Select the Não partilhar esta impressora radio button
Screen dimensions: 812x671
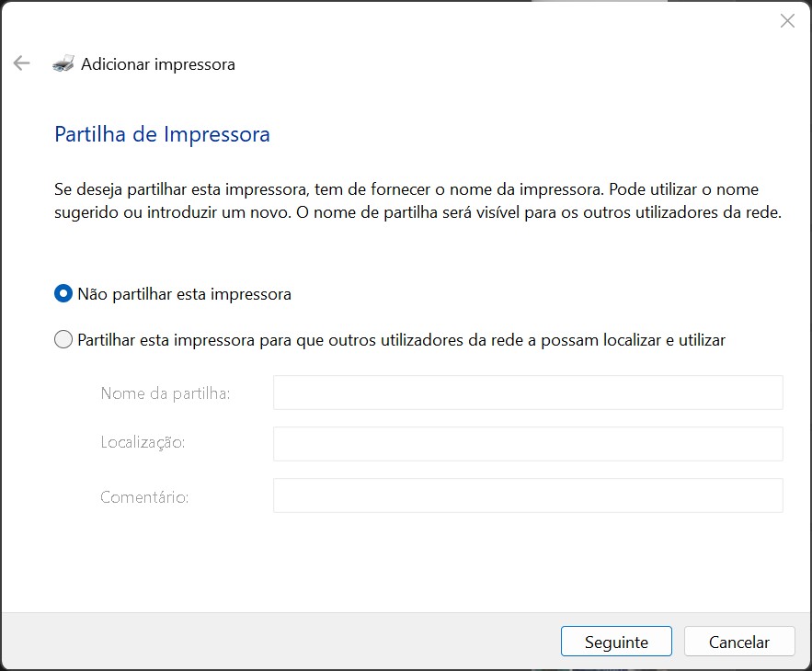coord(63,293)
